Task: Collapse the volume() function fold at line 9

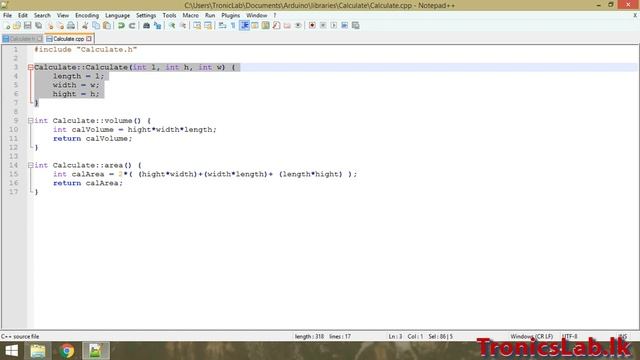Action: (31, 121)
